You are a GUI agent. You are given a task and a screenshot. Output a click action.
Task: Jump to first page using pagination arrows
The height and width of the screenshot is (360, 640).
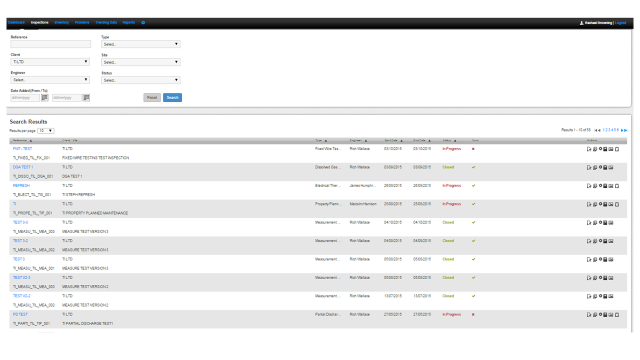coord(597,130)
